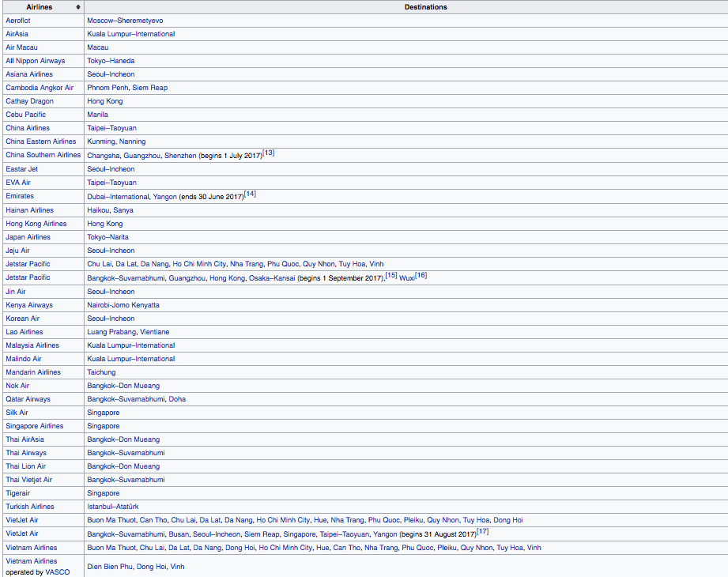Viewport: 728px width, 577px height.
Task: Open citation reference [13]
Action: coord(269,153)
